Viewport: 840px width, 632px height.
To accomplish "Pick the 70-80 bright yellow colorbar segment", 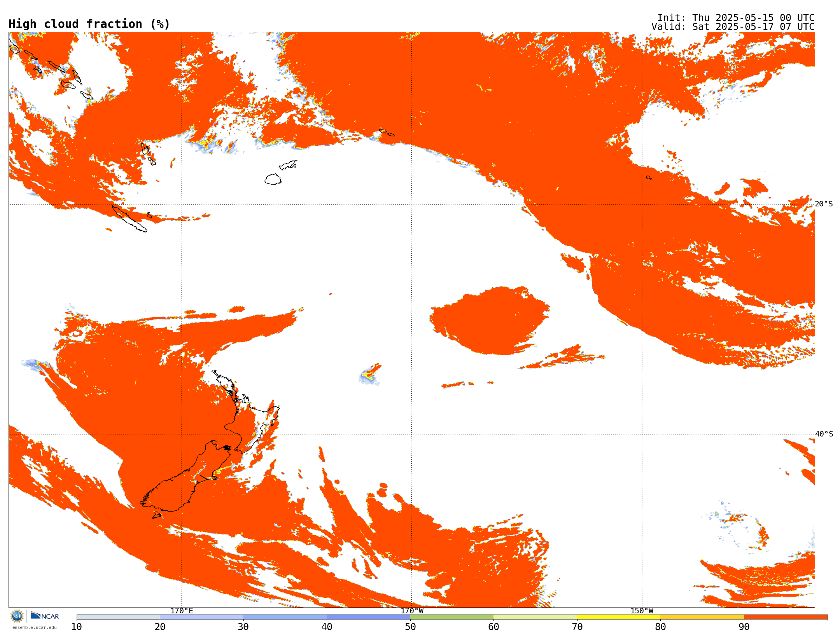I will (x=619, y=617).
